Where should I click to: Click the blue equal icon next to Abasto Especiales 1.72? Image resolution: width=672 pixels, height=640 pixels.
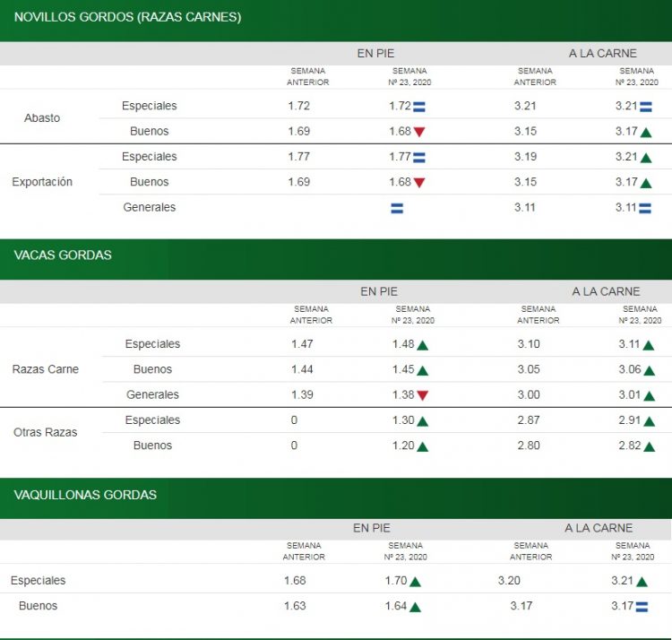[x=418, y=106]
